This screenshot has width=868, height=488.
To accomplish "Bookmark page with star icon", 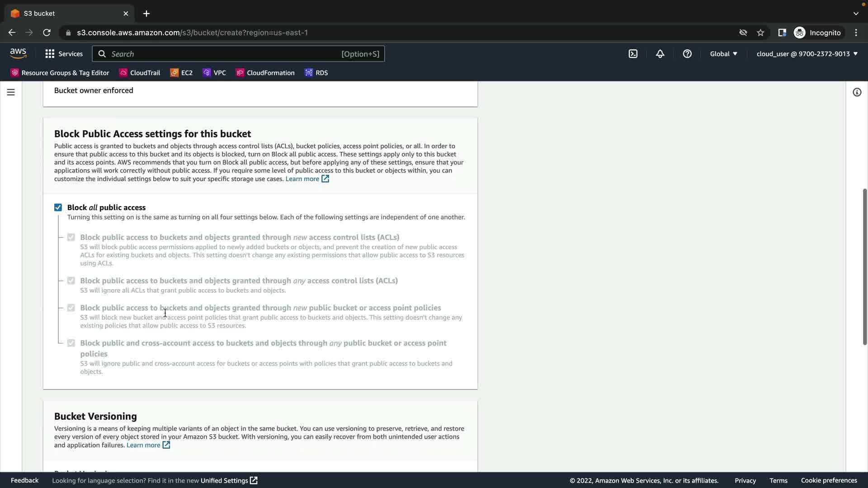I will coord(760,33).
